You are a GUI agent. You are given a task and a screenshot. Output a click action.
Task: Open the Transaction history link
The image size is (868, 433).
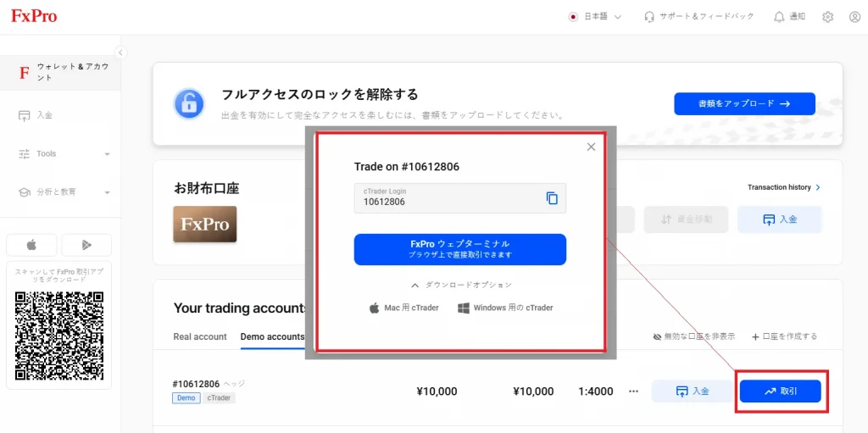tap(784, 187)
